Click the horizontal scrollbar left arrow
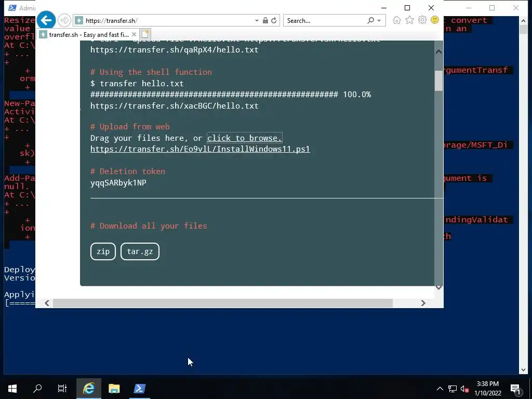Image resolution: width=532 pixels, height=399 pixels. click(47, 303)
